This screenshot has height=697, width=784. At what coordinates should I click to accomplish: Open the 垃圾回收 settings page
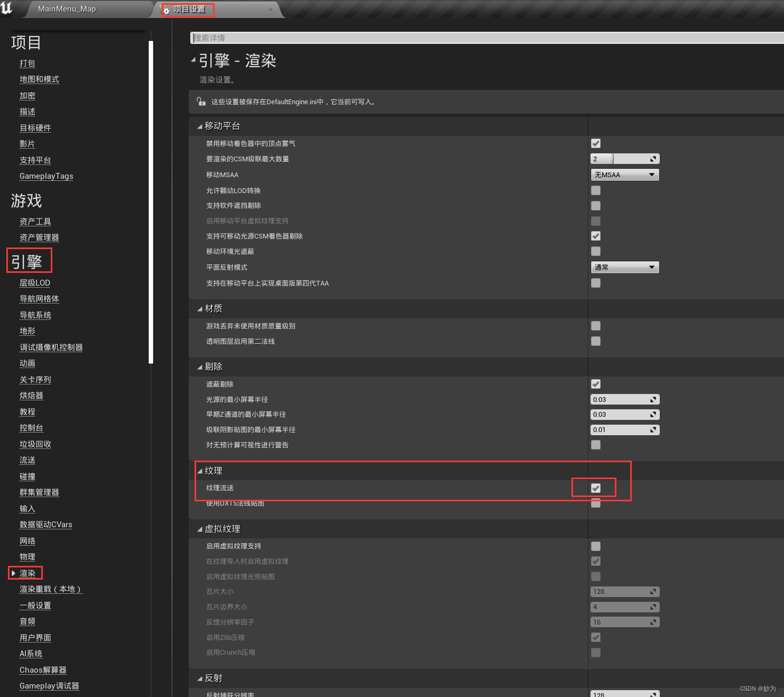[x=35, y=444]
